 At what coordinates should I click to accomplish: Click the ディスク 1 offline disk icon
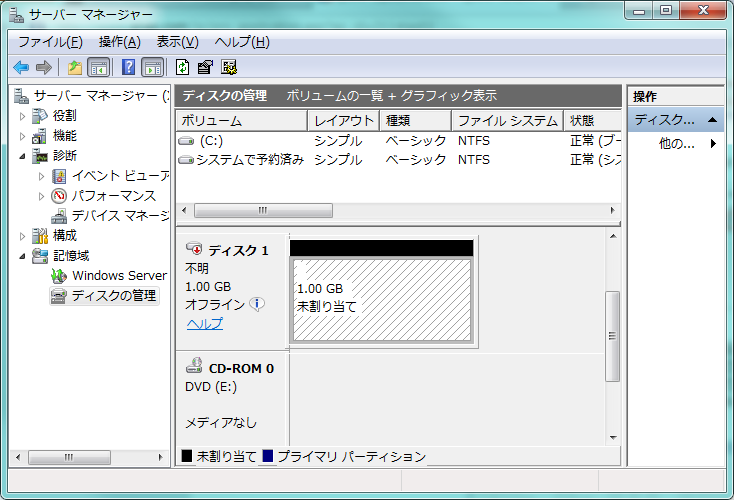(x=194, y=249)
